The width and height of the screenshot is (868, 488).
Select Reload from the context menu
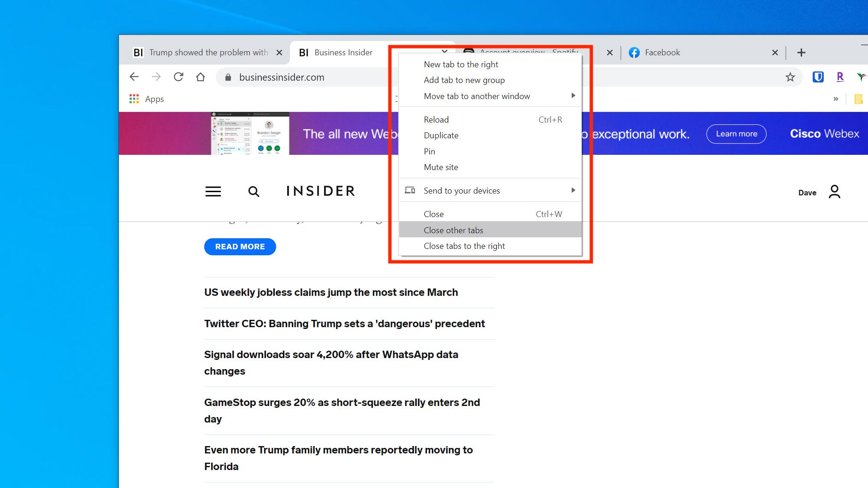click(490, 120)
